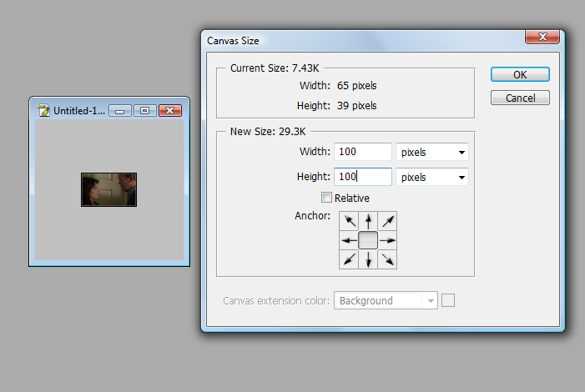Click the 'New Size: 29.3K' label

(x=268, y=132)
